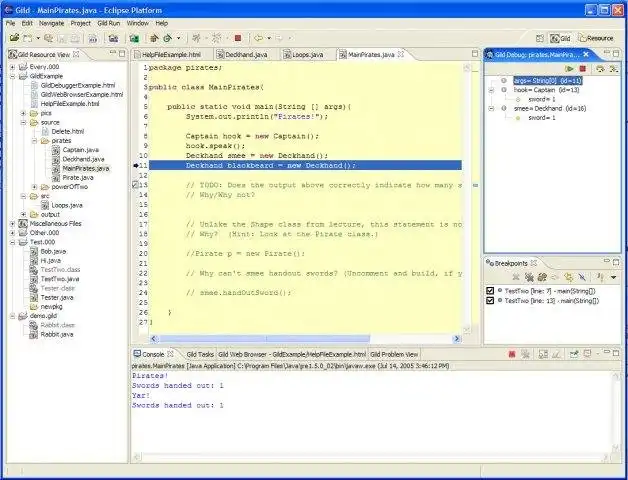Open the Gild Run menu
The width and height of the screenshot is (628, 480).
pyautogui.click(x=108, y=22)
